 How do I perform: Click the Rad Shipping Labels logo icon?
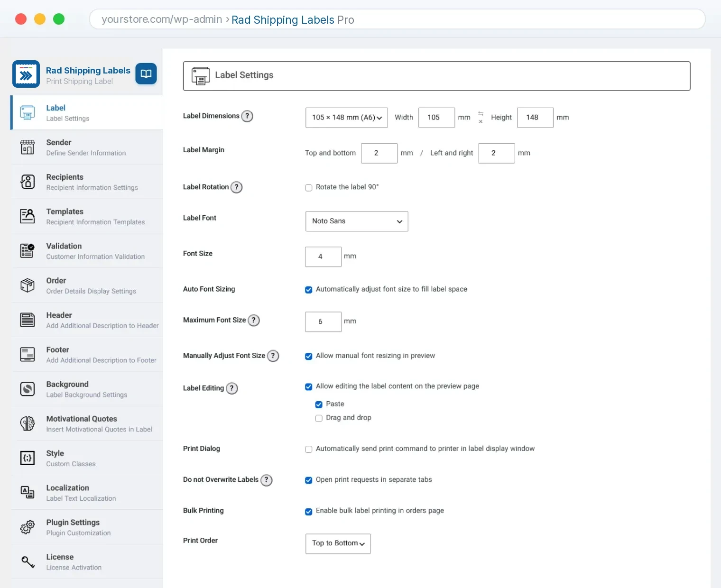(26, 74)
